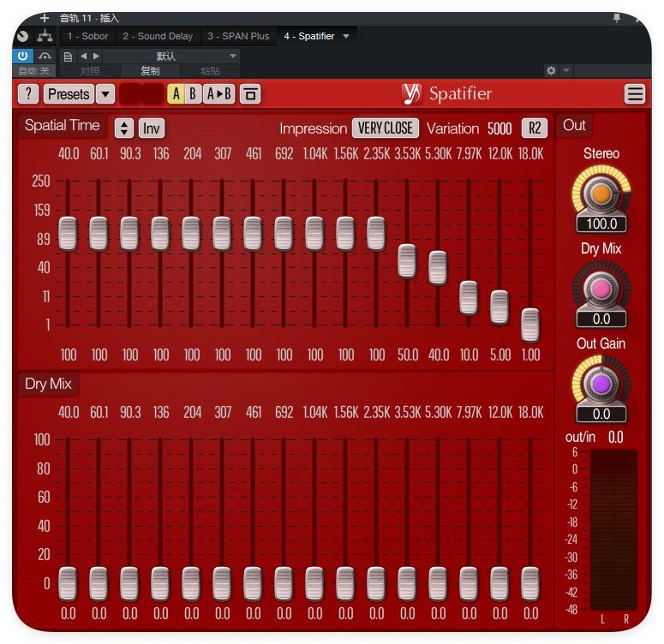Switch to the 2 - Sound Delay insert tab
The image size is (664, 644).
click(158, 36)
